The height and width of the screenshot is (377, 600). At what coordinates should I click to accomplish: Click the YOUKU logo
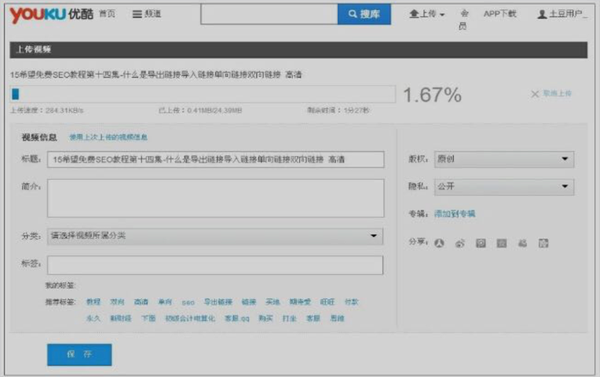click(51, 15)
